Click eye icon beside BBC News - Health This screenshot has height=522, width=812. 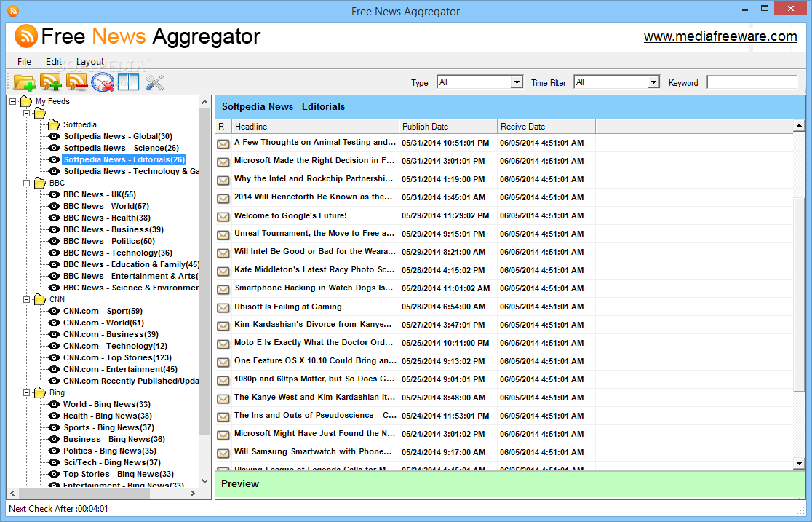[54, 218]
